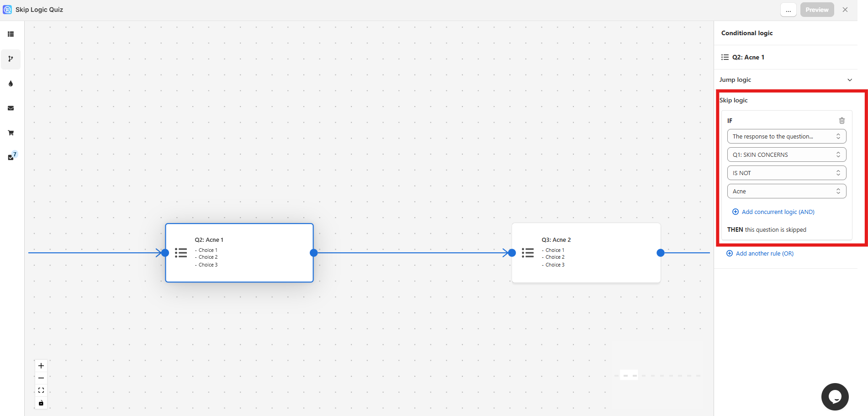Image resolution: width=868 pixels, height=416 pixels.
Task: Add concurrent logic (AND)
Action: coord(773,212)
